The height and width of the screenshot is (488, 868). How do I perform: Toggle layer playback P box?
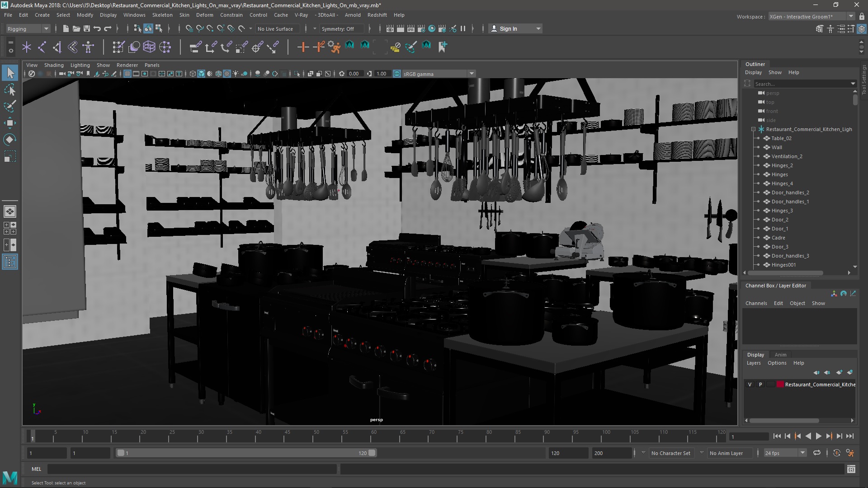click(x=760, y=385)
